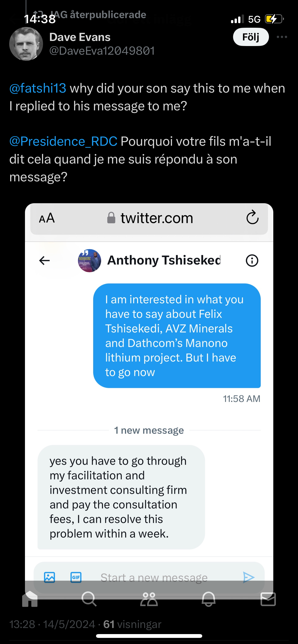
Task: Open Dave Evans profile picture
Action: point(26,44)
